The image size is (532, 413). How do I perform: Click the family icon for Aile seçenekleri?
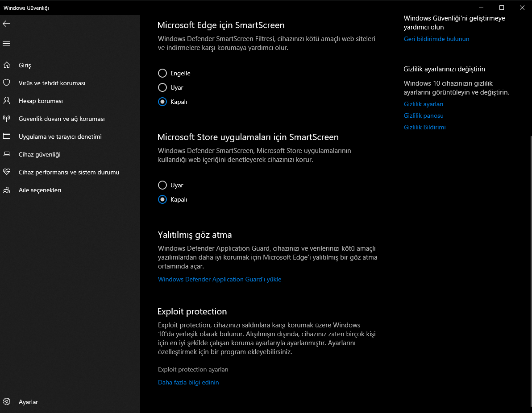[x=7, y=190]
